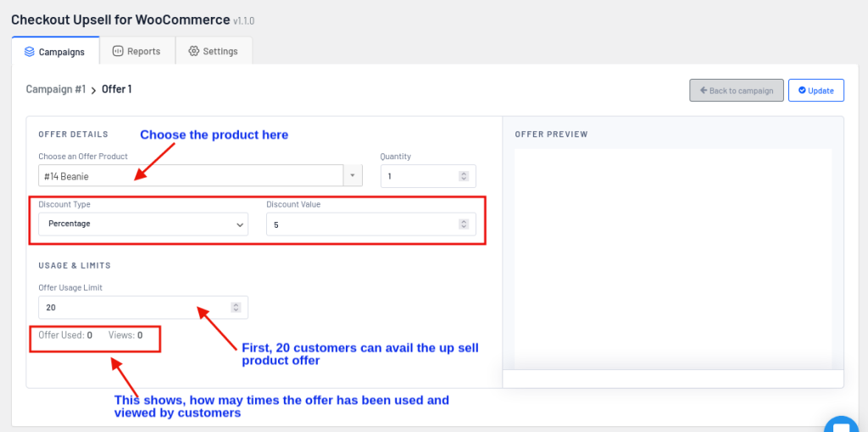Click the 'Views: 0' text

pos(125,335)
